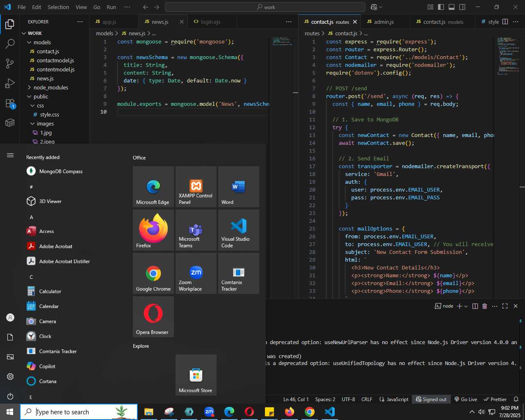This screenshot has height=420, width=525.
Task: Switch to the admin.js tab
Action: click(385, 22)
